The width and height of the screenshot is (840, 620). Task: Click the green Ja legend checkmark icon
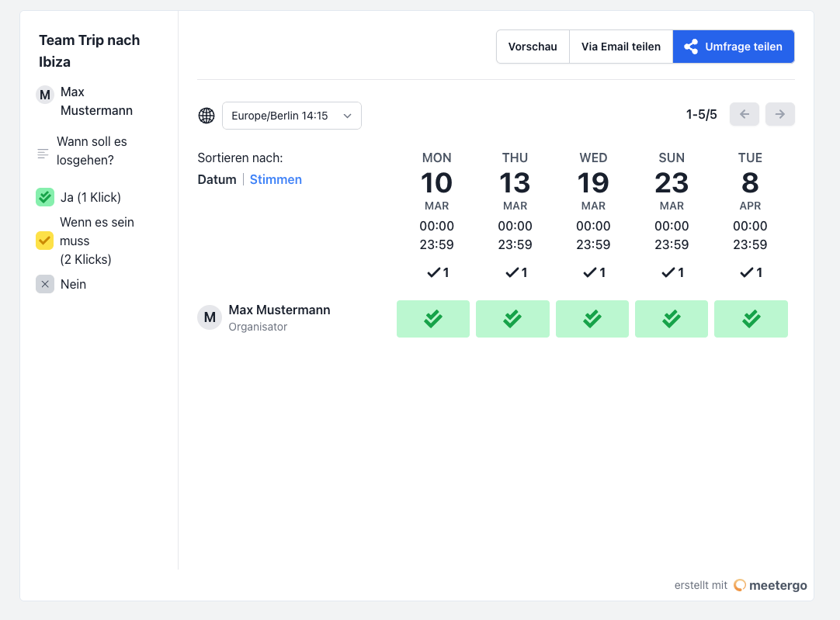45,197
